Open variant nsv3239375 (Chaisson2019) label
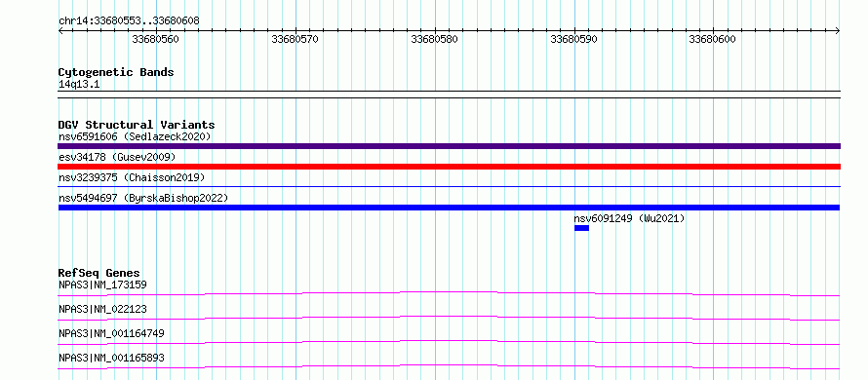This screenshot has width=868, height=380. point(132,177)
